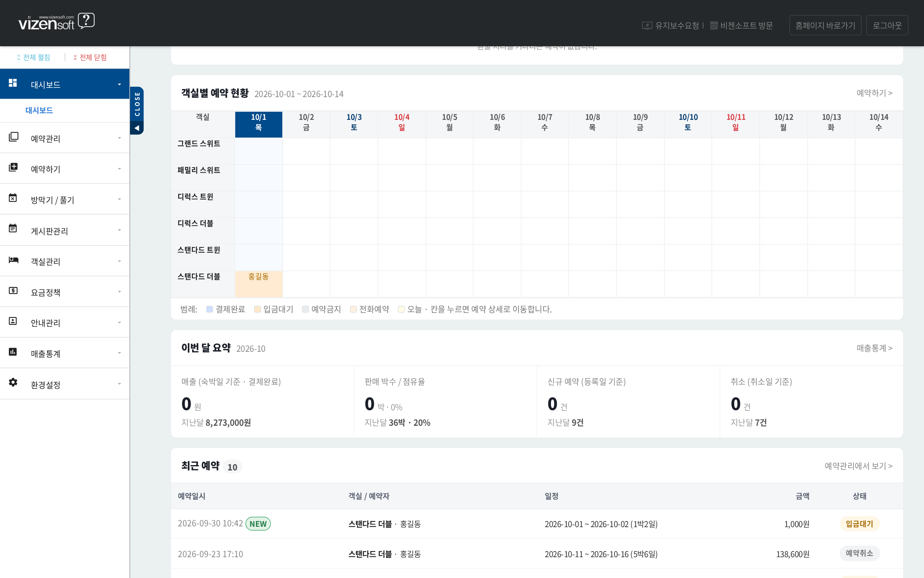Click the 예약관리 sidebar icon

click(x=13, y=137)
